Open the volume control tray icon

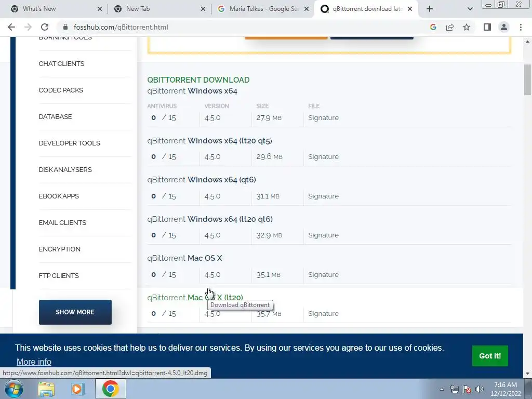click(480, 389)
